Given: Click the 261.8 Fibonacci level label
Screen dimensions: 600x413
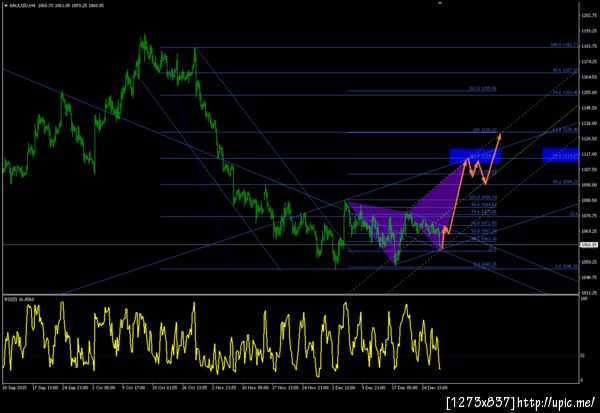Looking at the screenshot, I should pyautogui.click(x=483, y=88).
